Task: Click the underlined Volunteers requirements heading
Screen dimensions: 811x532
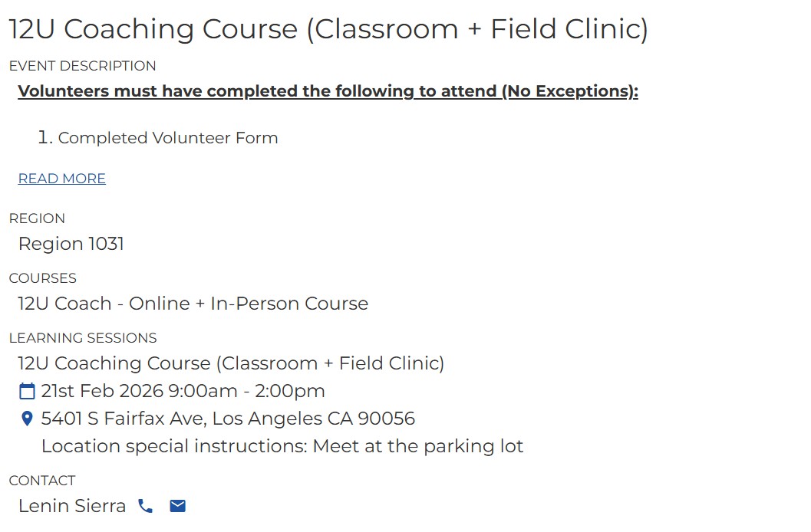Action: click(x=328, y=91)
